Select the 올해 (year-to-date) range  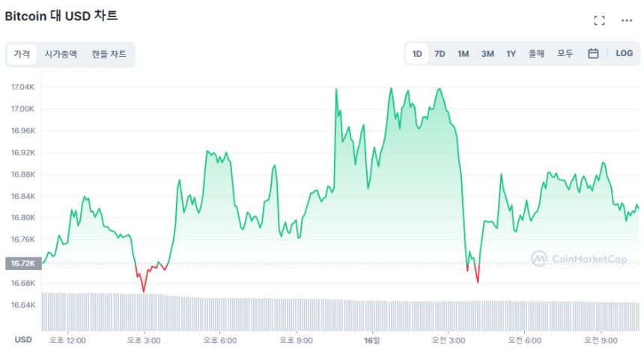[x=536, y=54]
